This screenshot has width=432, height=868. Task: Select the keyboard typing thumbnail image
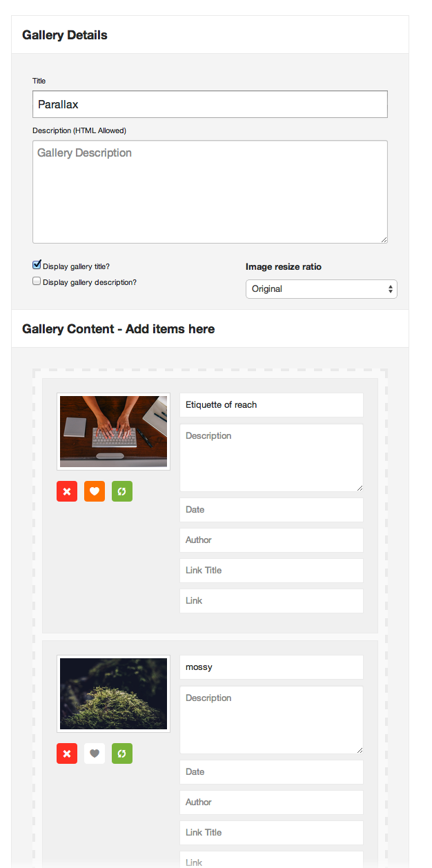click(113, 432)
